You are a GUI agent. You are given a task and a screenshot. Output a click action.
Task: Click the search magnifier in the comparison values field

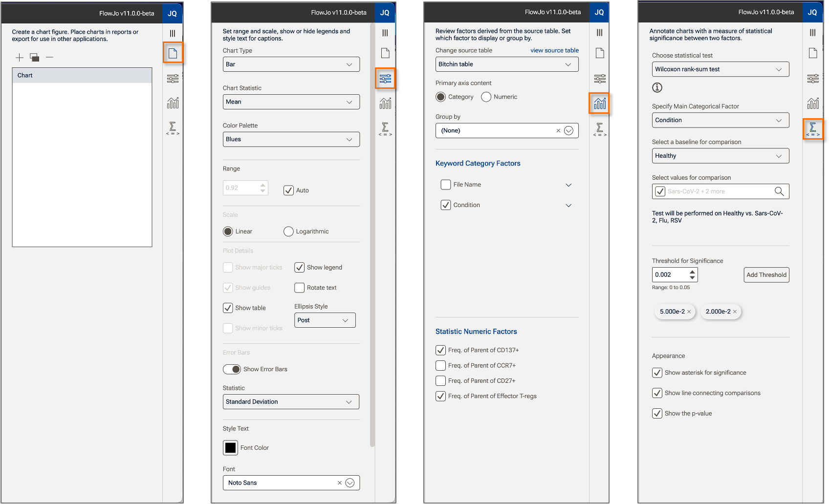coord(779,191)
